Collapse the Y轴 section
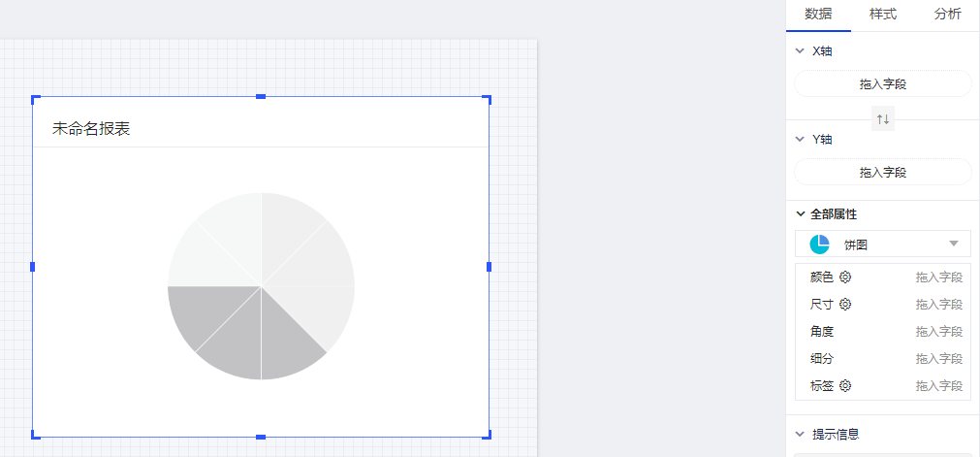980x457 pixels. point(800,140)
